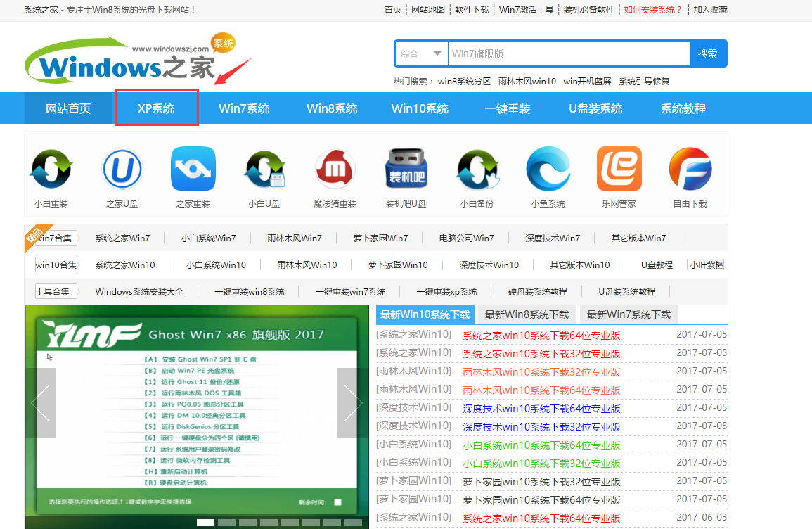The image size is (812, 529).
Task: Click the search input field
Action: [x=568, y=53]
